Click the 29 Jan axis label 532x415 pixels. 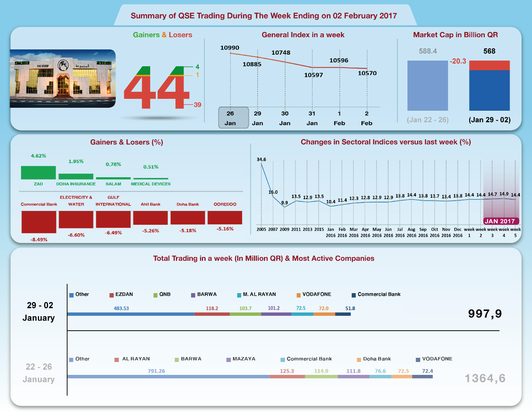(257, 118)
